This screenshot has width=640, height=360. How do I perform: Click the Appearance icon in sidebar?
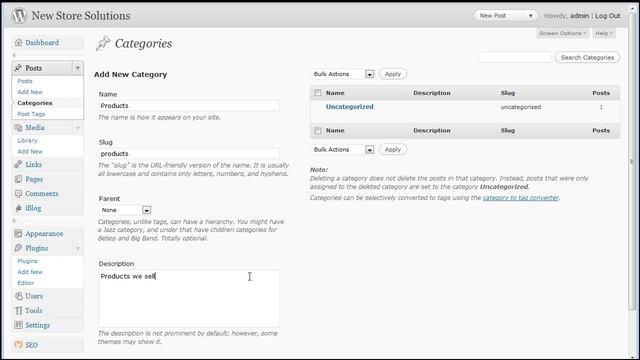[18, 233]
